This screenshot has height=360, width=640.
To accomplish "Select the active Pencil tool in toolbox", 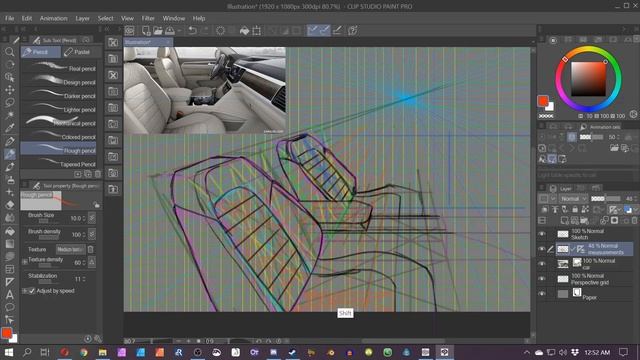I will (9, 154).
